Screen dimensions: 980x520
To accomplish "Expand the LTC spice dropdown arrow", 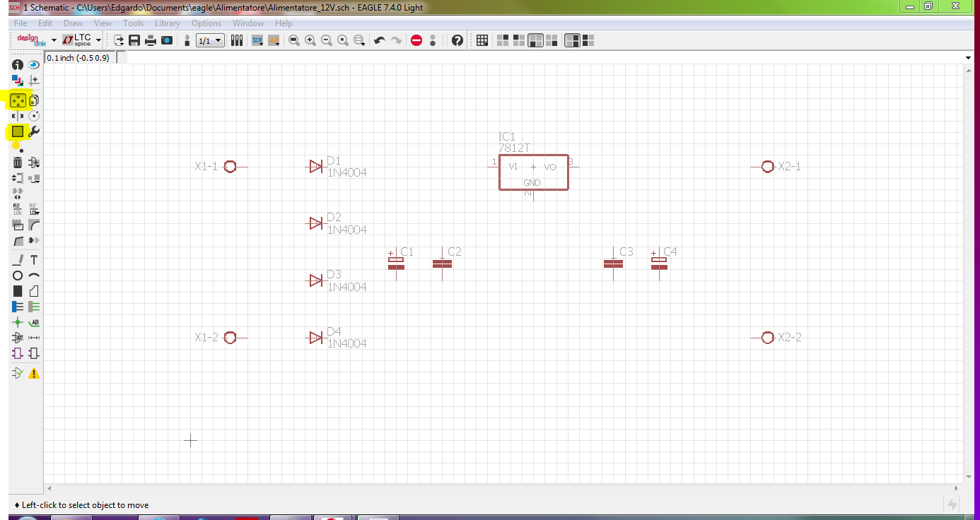I will coord(98,40).
